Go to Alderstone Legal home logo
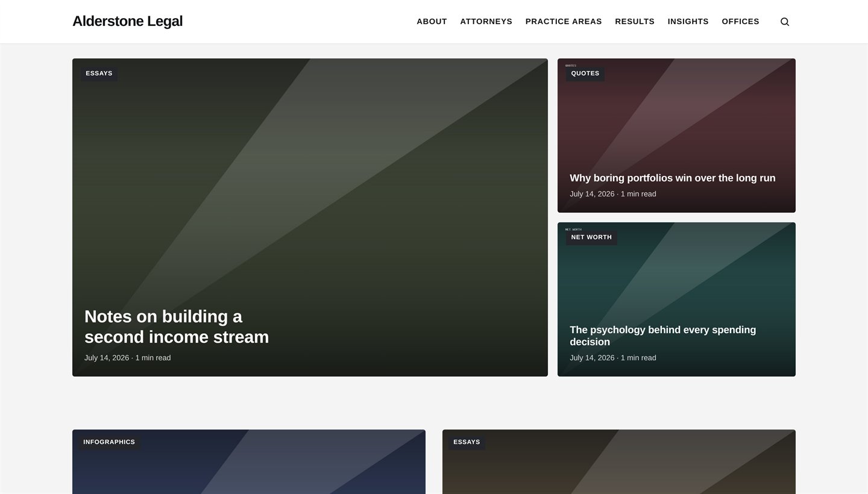This screenshot has height=494, width=868. (127, 21)
